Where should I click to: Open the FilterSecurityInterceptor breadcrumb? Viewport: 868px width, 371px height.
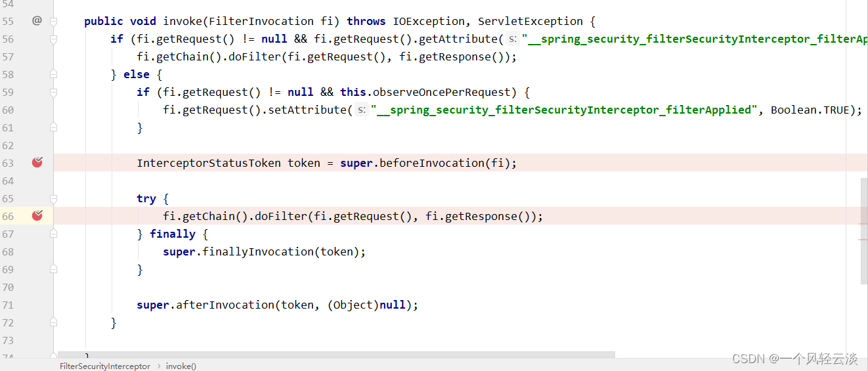point(105,366)
